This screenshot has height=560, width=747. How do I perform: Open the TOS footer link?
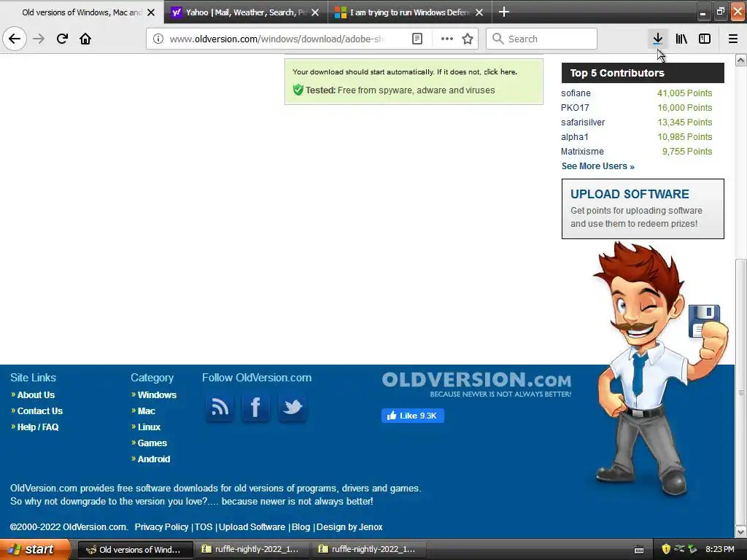click(204, 527)
